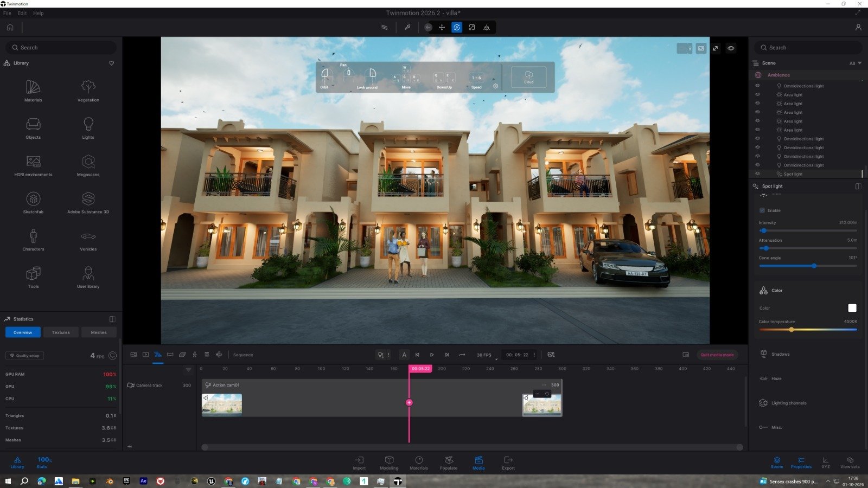
Task: Toggle the viewport eye view settings
Action: (x=731, y=48)
